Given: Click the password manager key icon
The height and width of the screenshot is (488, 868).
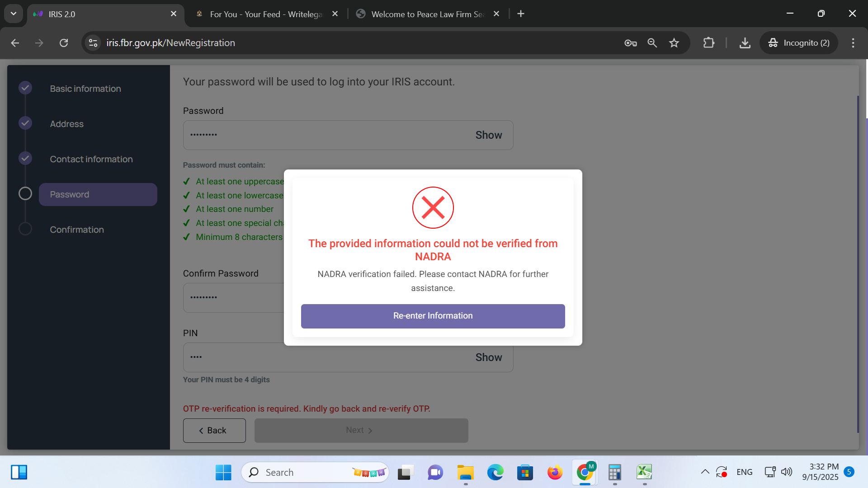Looking at the screenshot, I should [x=630, y=43].
